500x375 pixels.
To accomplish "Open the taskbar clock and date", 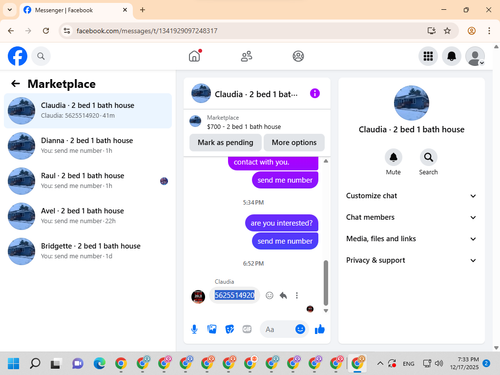I will pyautogui.click(x=464, y=363).
